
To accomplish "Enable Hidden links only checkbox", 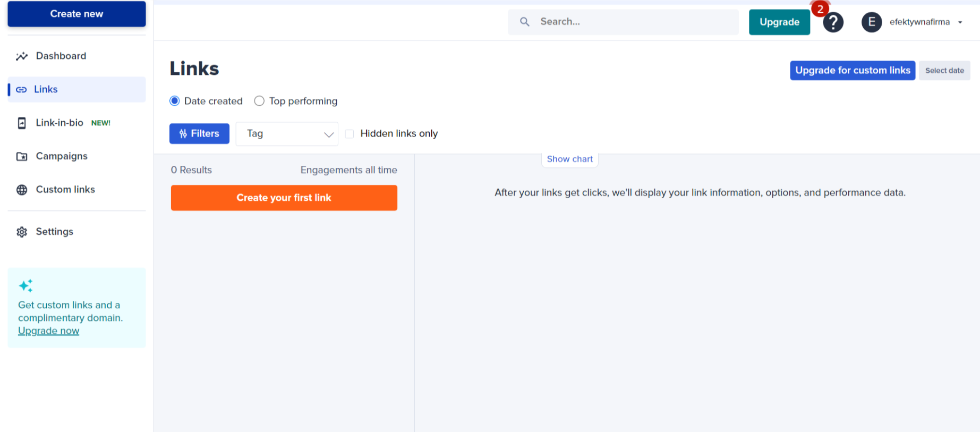I will point(350,134).
